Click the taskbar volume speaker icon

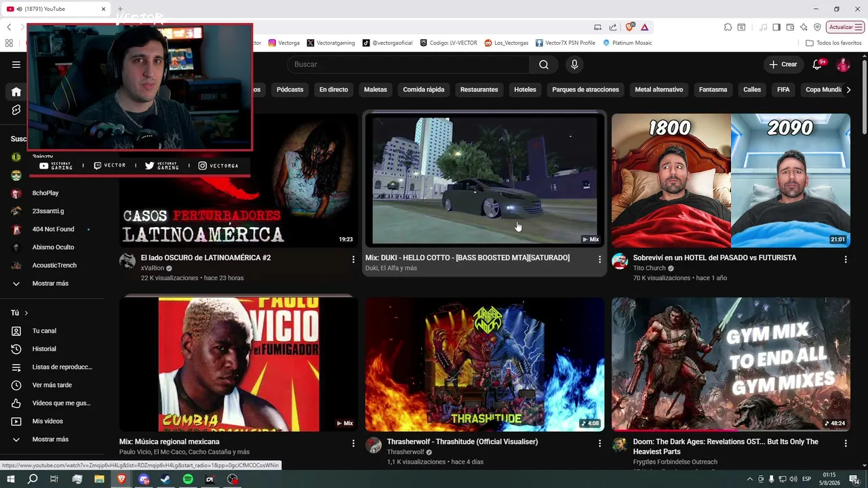[x=794, y=479]
